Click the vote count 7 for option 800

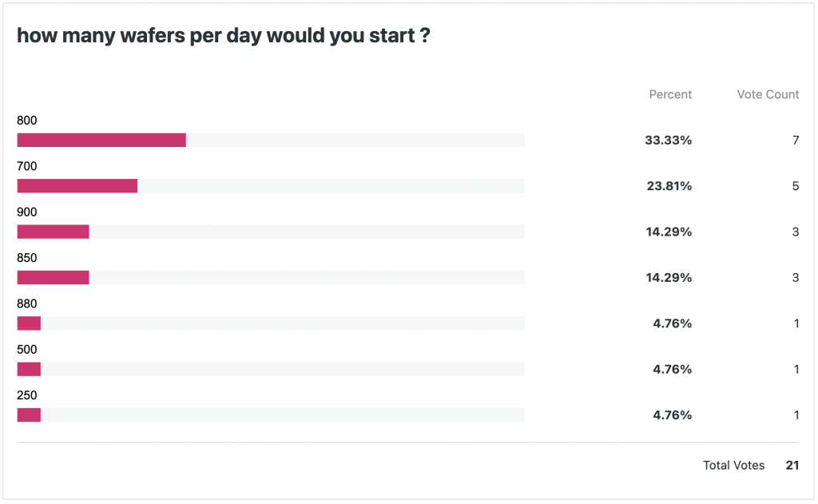click(796, 140)
